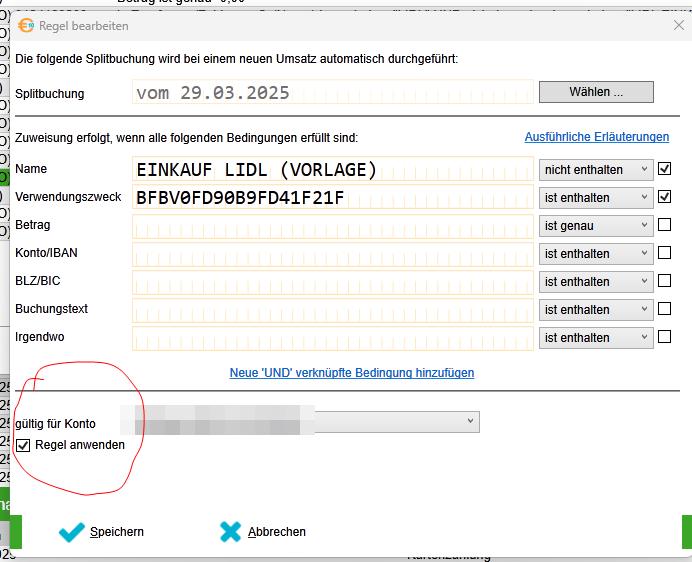Screen dimensions: 692x562
Task: Enable the Betrag condition checkbox
Action: [x=664, y=225]
